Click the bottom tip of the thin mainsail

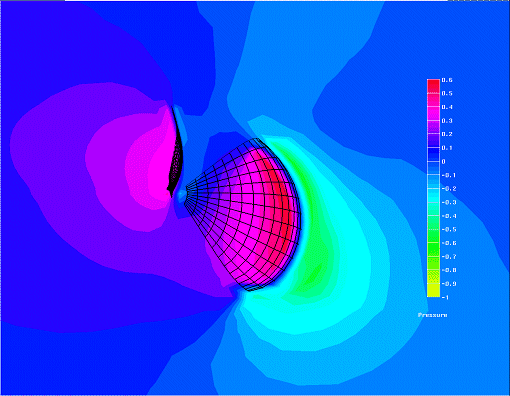coord(171,195)
